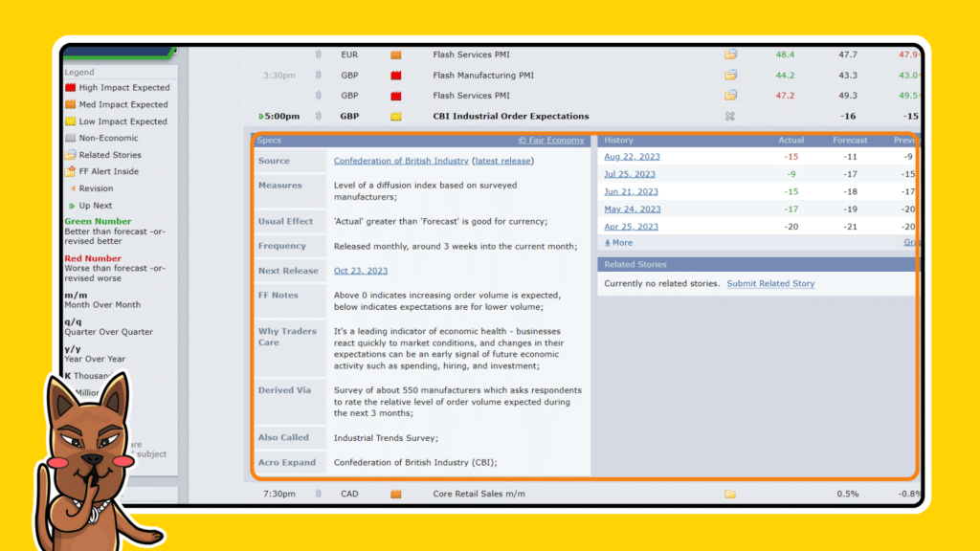The width and height of the screenshot is (980, 551).
Task: Click yellow low impact icon on CBI row
Action: point(396,117)
